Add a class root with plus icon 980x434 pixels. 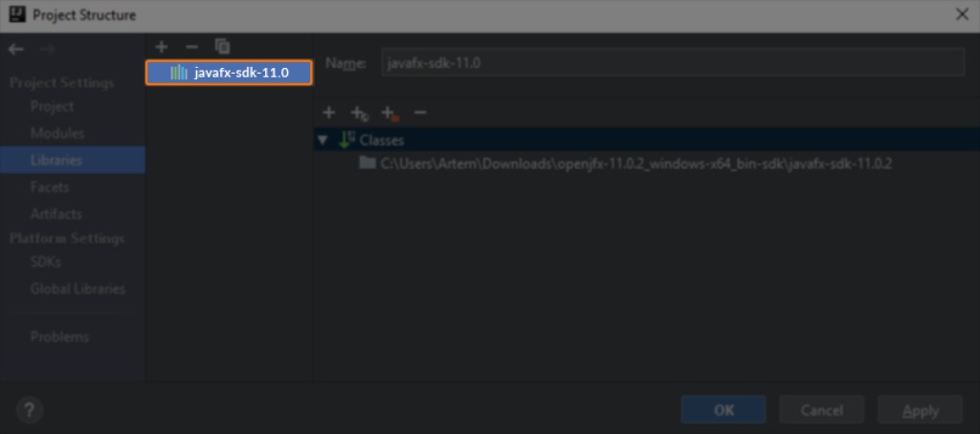point(328,113)
